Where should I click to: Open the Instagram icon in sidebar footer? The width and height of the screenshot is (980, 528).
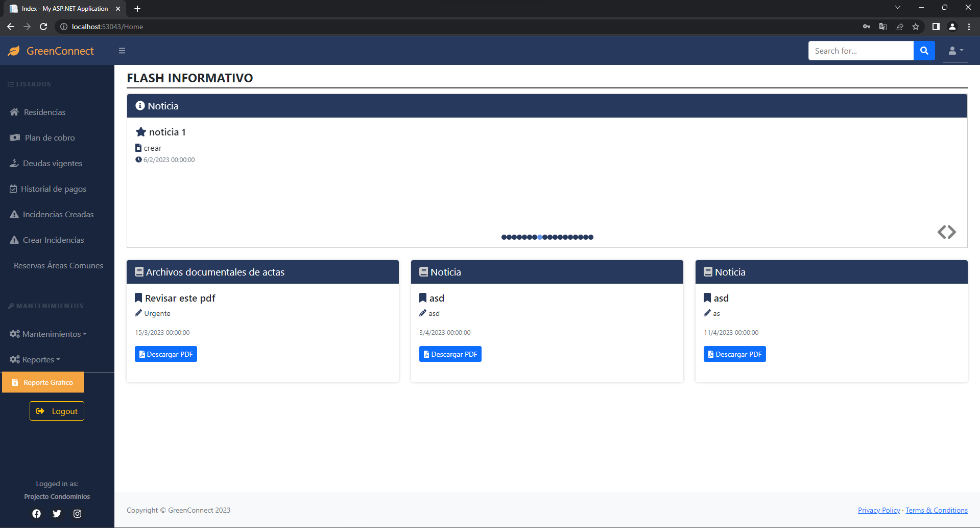(77, 514)
